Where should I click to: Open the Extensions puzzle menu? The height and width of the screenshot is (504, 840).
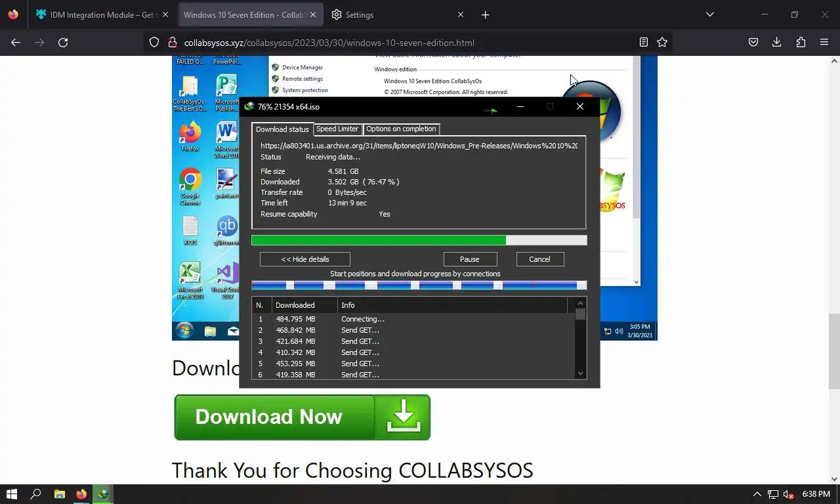pos(801,42)
